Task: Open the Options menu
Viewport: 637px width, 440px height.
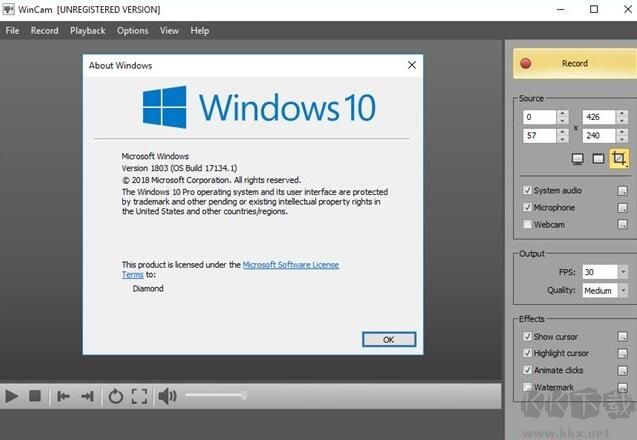Action: pyautogui.click(x=132, y=30)
